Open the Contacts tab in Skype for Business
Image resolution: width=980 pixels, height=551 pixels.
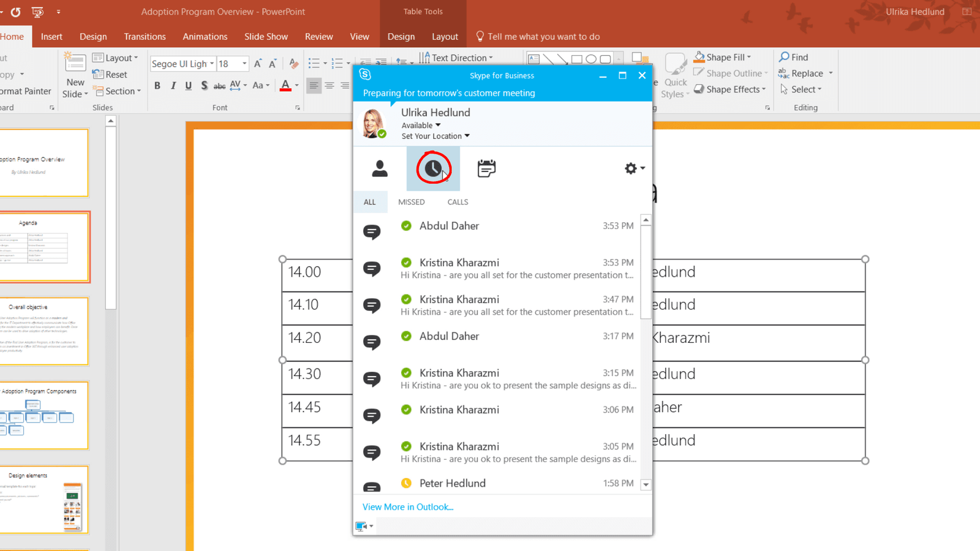[380, 168]
